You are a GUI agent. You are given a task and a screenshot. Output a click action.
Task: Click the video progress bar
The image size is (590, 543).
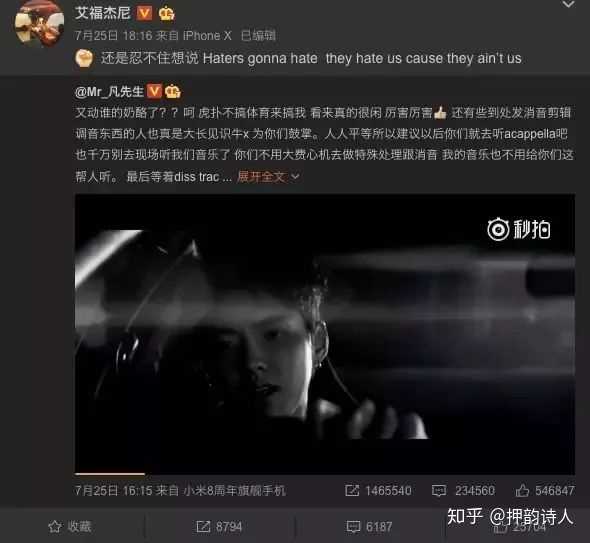[x=325, y=474]
